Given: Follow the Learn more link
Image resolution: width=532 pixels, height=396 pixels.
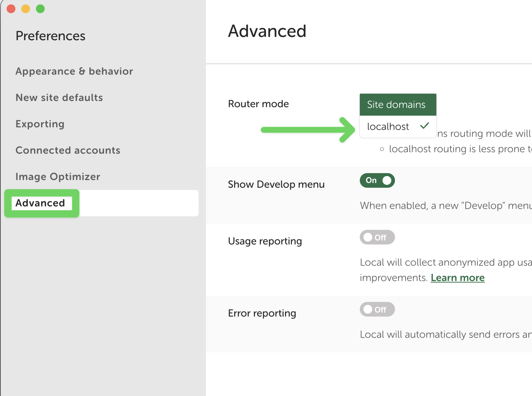Looking at the screenshot, I should pyautogui.click(x=458, y=278).
